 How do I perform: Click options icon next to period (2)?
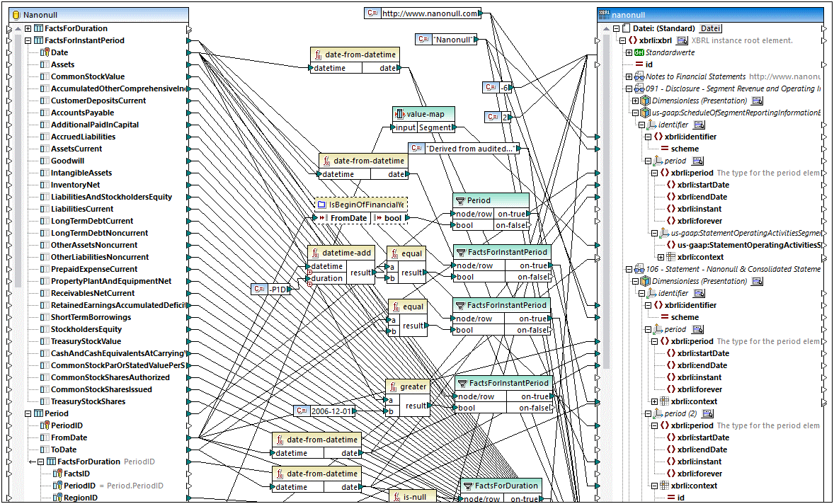click(707, 413)
